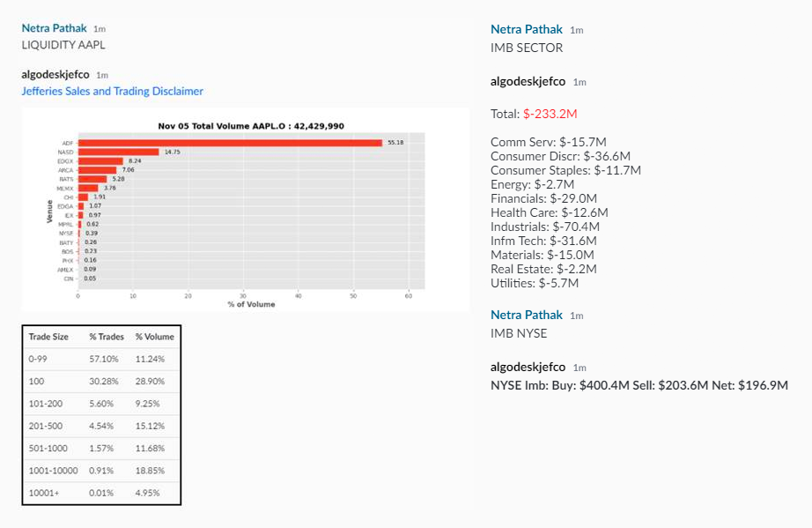Select the Industrials $-70.4M line
This screenshot has height=528, width=812.
click(x=543, y=227)
